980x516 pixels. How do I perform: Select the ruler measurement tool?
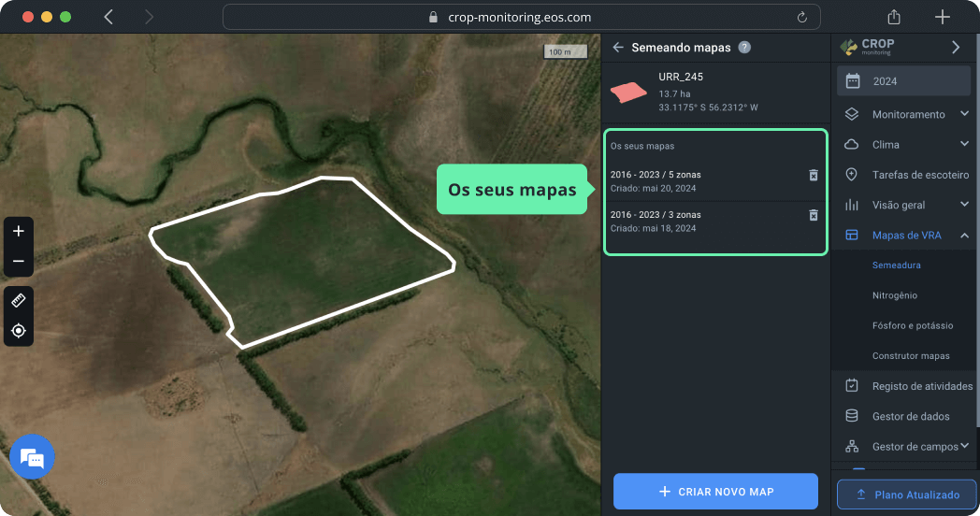(19, 300)
